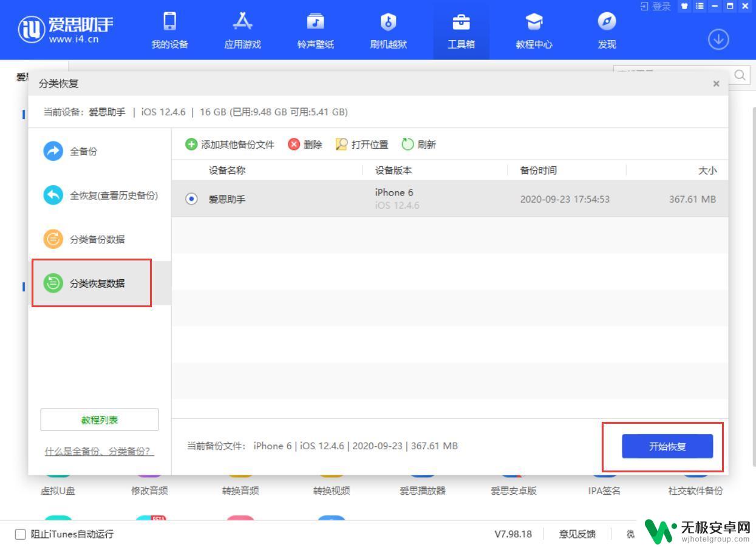The image size is (756, 547).
Task: Open the 修改音频 tool
Action: click(149, 491)
